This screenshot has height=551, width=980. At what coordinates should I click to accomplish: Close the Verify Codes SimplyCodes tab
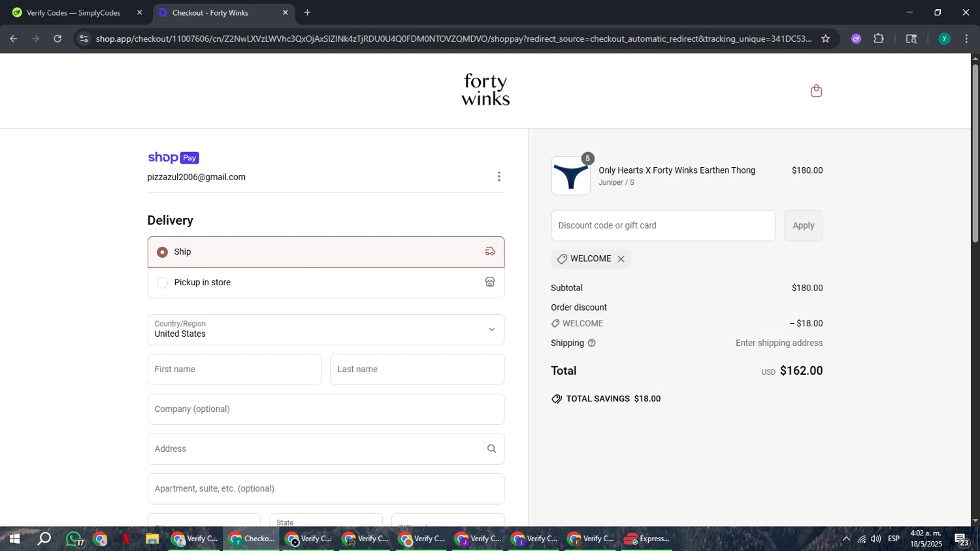[x=139, y=12]
